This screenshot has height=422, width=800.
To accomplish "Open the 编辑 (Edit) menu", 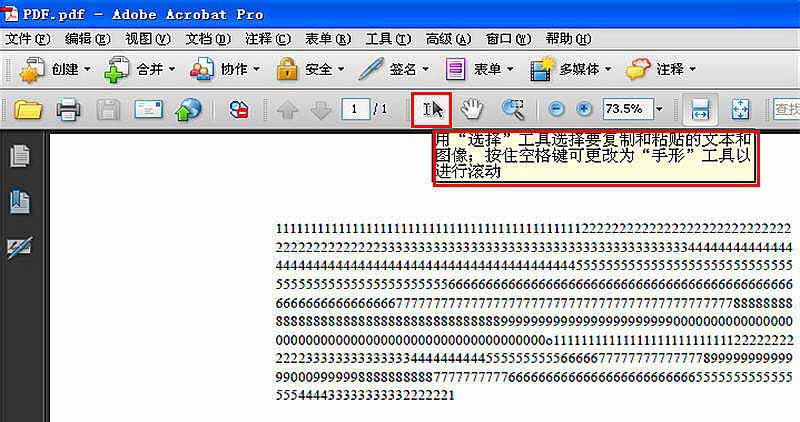I will pos(88,39).
